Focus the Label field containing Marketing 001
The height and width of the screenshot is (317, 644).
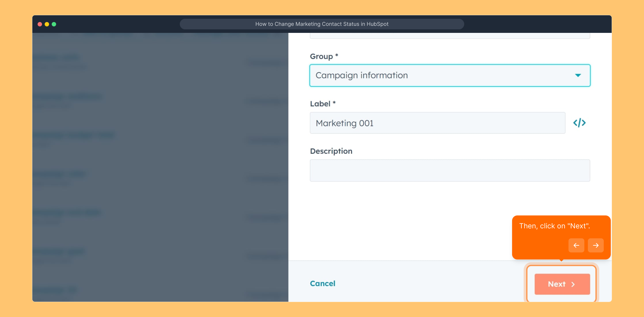point(437,123)
